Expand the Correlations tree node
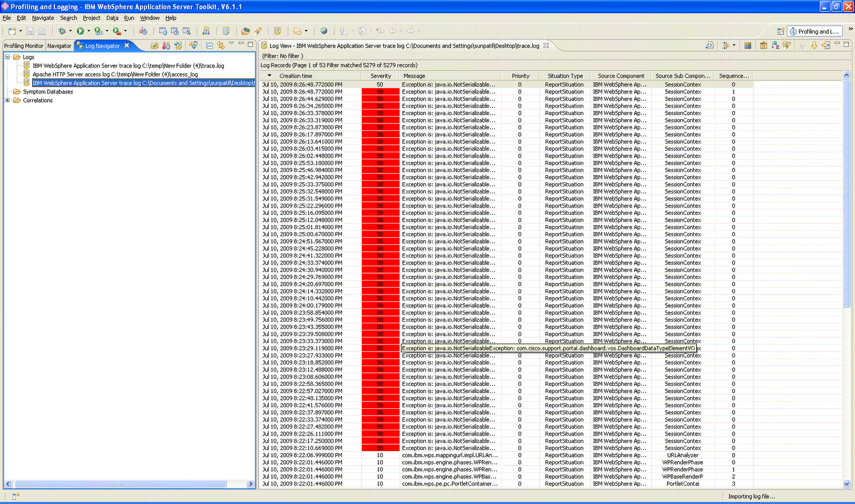 [x=7, y=100]
